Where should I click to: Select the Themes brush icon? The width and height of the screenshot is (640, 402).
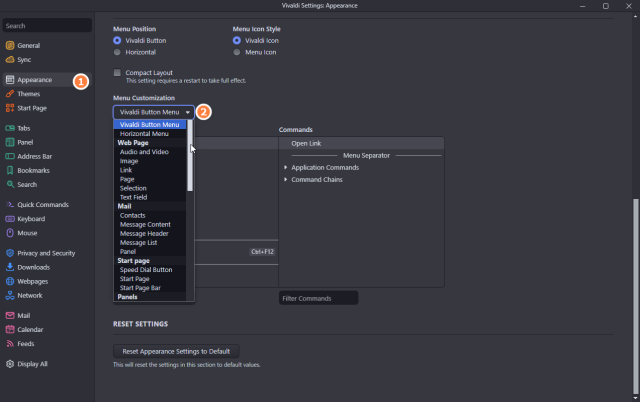point(10,94)
